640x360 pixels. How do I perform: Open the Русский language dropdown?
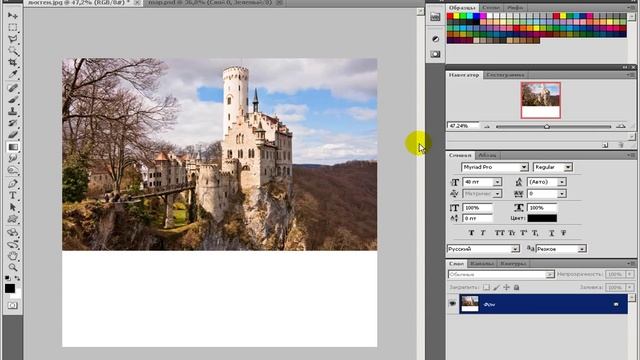515,249
